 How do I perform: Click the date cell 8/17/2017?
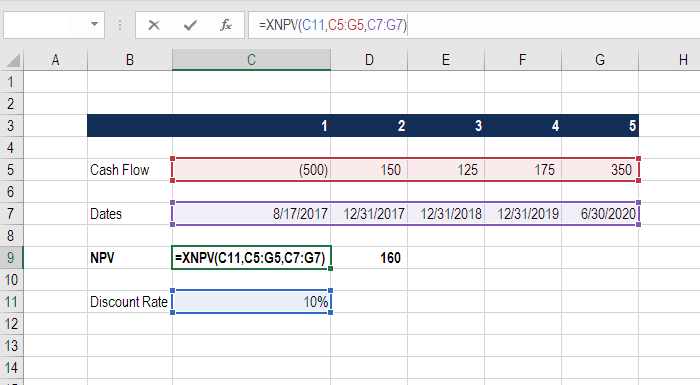251,213
